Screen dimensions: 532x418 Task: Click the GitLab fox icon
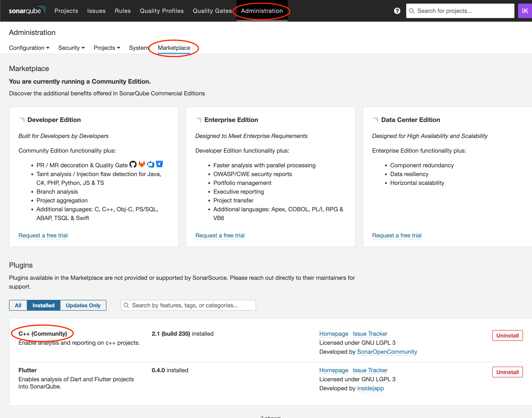(142, 164)
